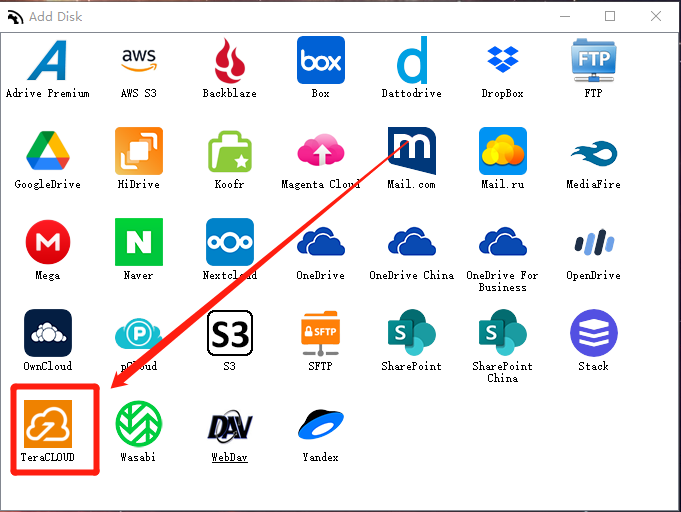Select the GoogleDrive icon

(48, 151)
